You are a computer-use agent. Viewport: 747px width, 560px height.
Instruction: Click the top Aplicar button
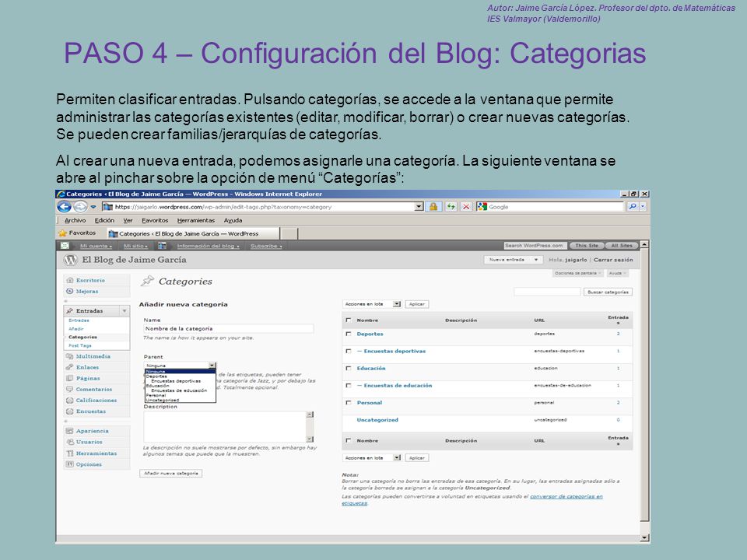[417, 304]
